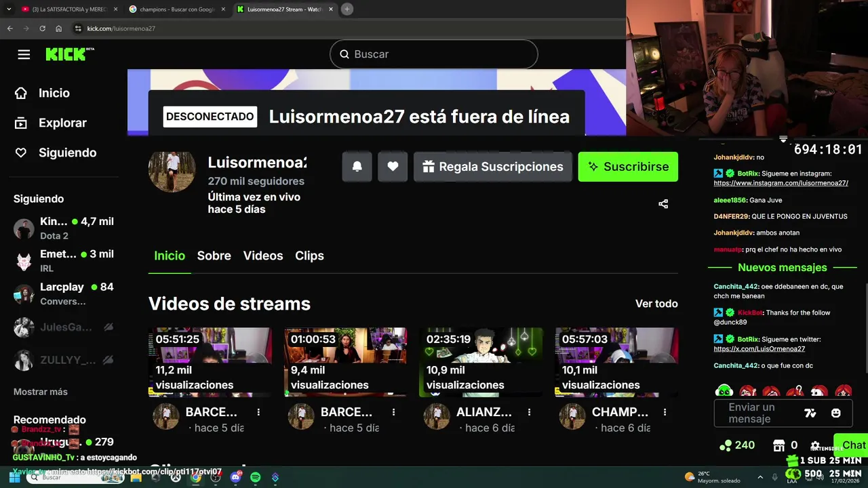Toggle notification bell for Luisormenoa27
Image resolution: width=868 pixels, height=488 pixels.
[357, 167]
